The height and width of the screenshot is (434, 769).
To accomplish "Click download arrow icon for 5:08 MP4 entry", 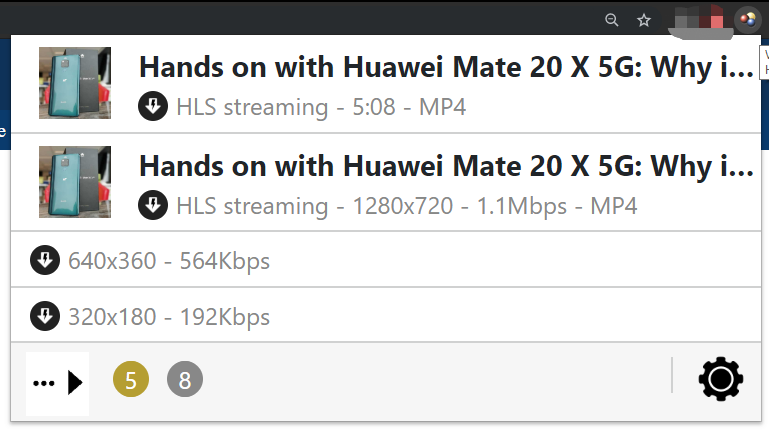I will click(x=153, y=106).
